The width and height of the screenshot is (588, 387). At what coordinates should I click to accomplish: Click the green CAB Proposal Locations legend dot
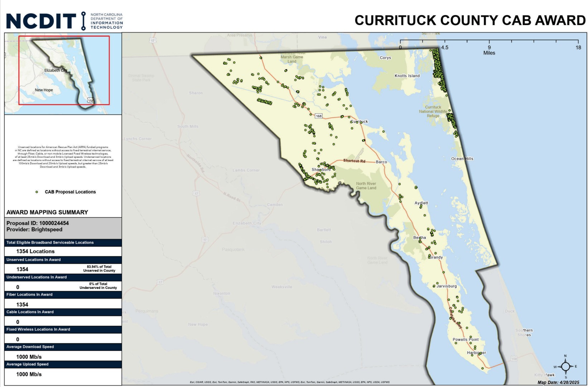point(37,192)
